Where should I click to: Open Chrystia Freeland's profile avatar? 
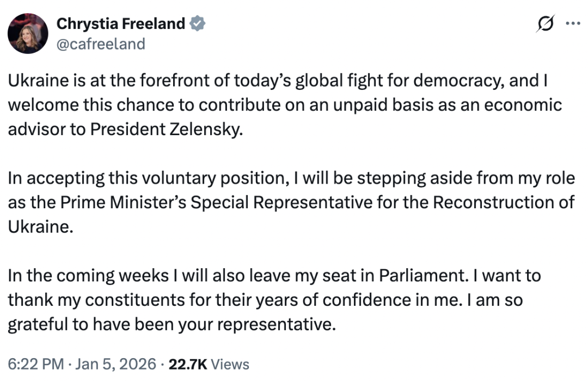(x=27, y=33)
